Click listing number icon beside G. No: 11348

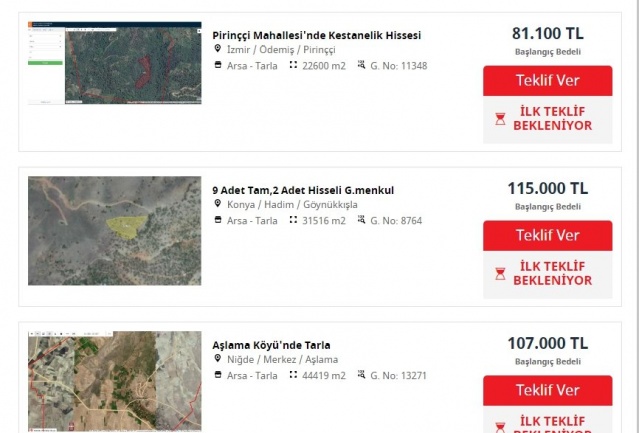click(x=361, y=65)
